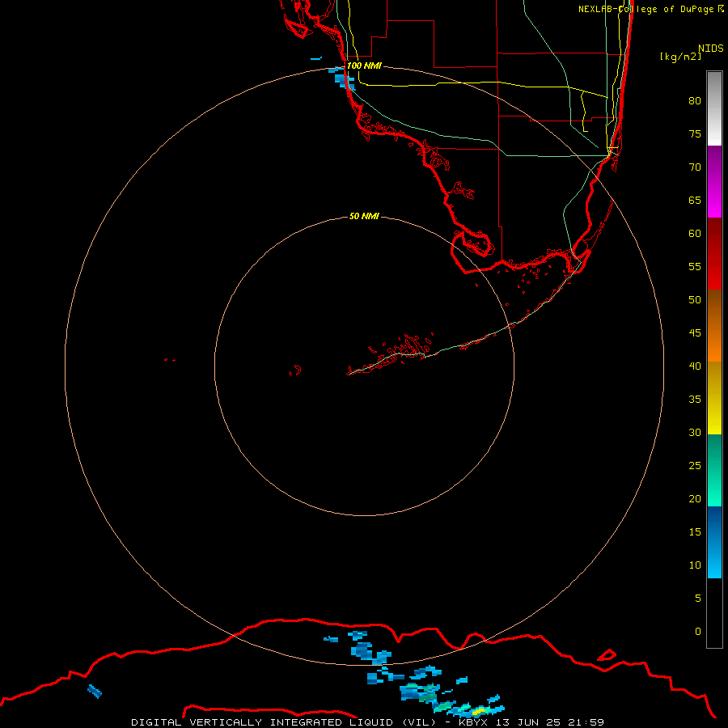Click the [kg/m2] units label
The width and height of the screenshot is (728, 728).
pyautogui.click(x=680, y=57)
